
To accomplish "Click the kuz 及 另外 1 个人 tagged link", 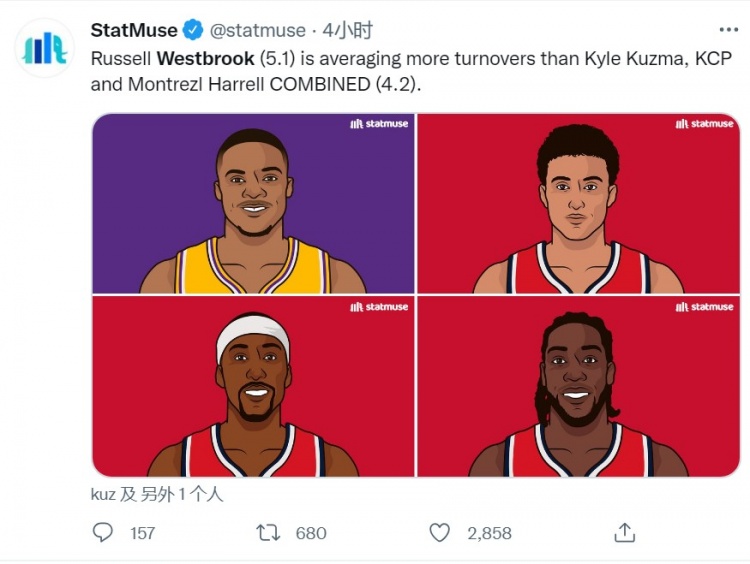I will pos(157,494).
